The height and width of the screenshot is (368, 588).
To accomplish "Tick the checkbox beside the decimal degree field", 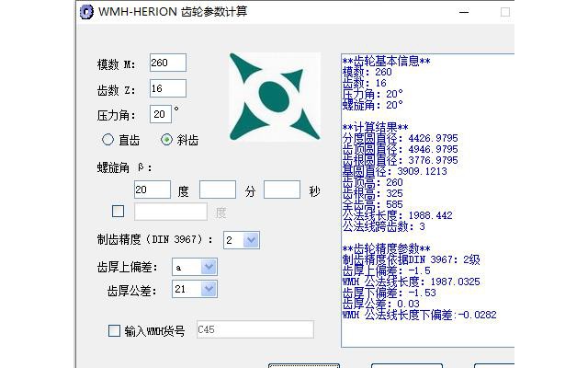I will (119, 211).
